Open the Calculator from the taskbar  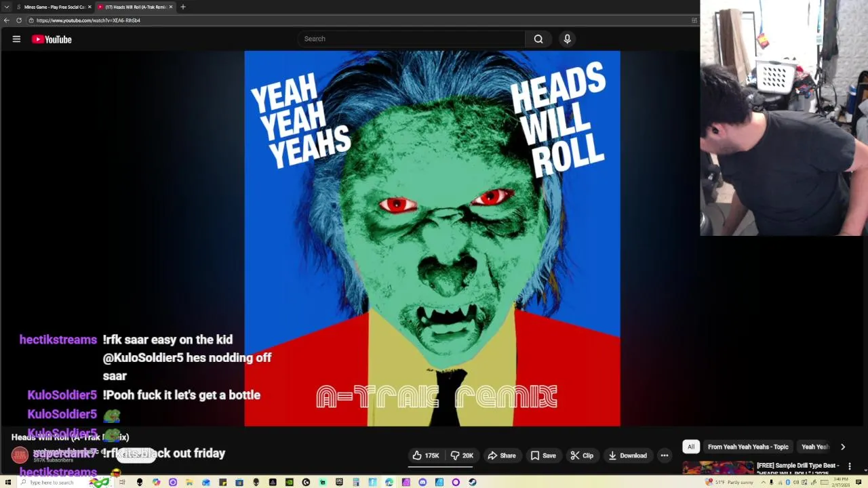[356, 482]
